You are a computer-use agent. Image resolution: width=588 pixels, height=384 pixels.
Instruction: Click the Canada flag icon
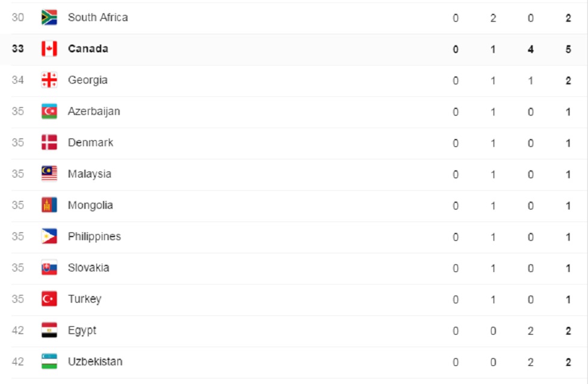[x=49, y=49]
